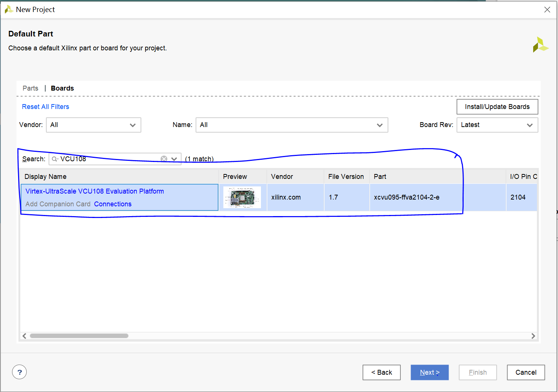The width and height of the screenshot is (558, 392).
Task: Click the scroll right arrow of table
Action: point(533,336)
